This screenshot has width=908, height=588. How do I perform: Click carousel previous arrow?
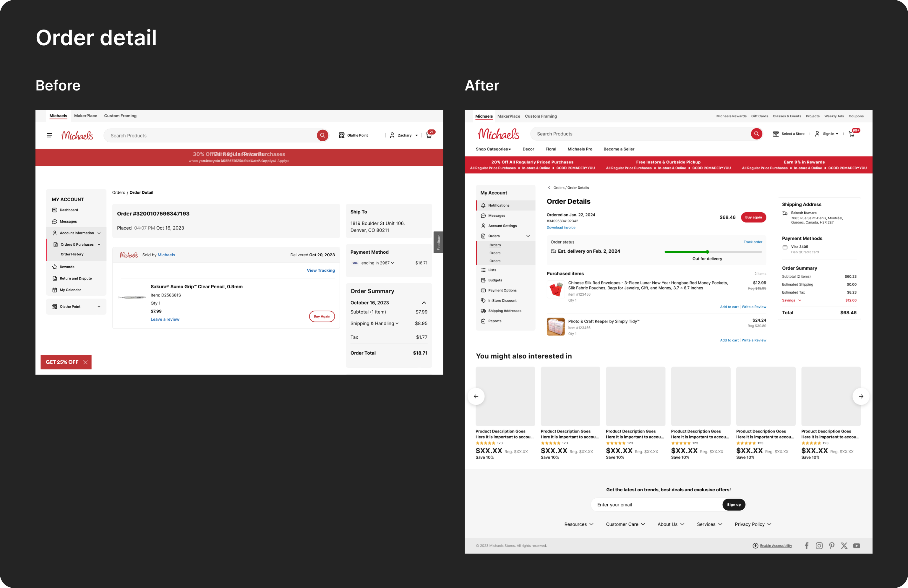[476, 396]
